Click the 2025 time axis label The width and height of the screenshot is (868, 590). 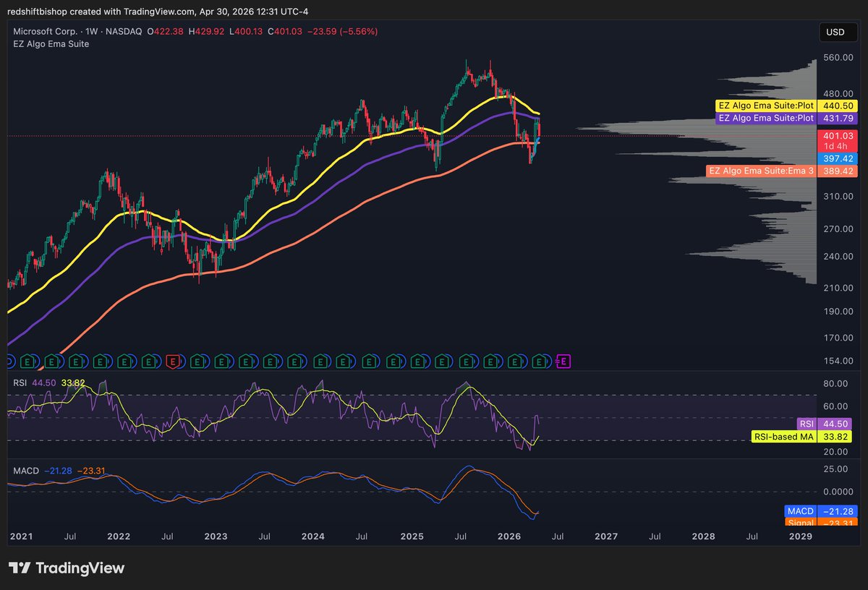pyautogui.click(x=412, y=536)
